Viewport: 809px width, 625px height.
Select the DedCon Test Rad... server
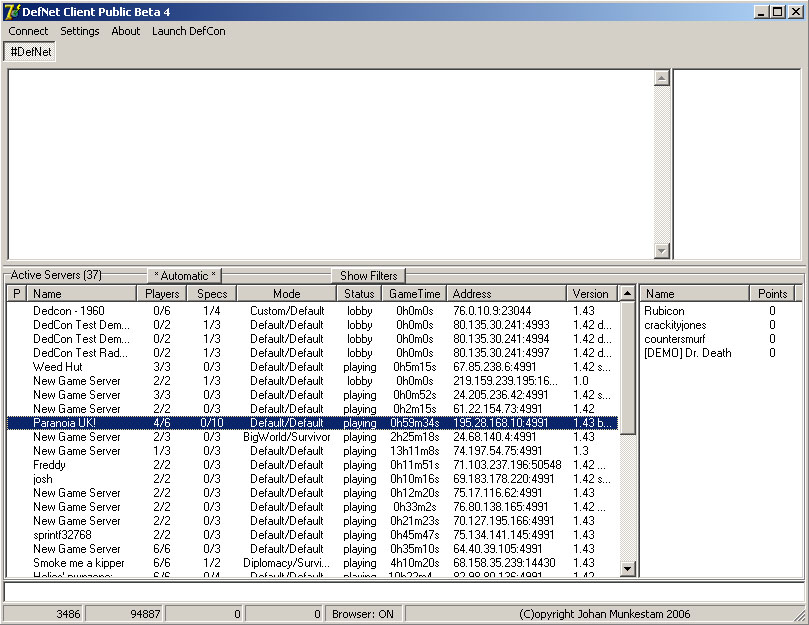click(312, 353)
